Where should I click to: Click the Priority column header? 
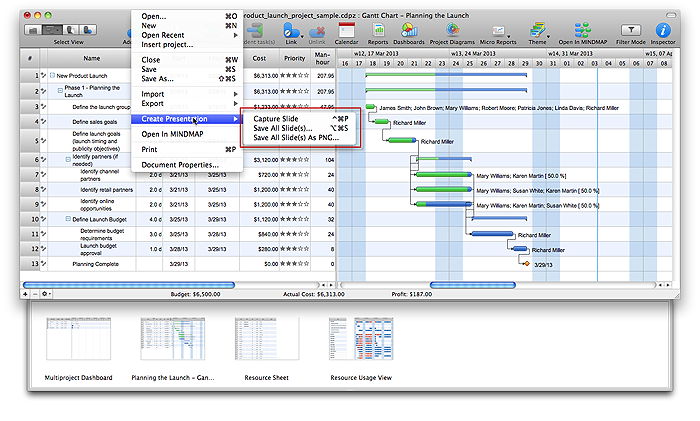click(x=295, y=58)
